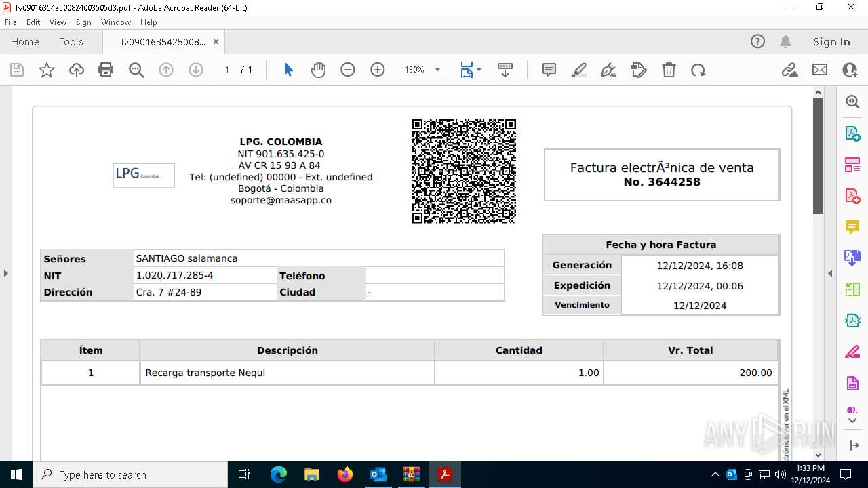Open the purple page tool in right pane

click(852, 383)
